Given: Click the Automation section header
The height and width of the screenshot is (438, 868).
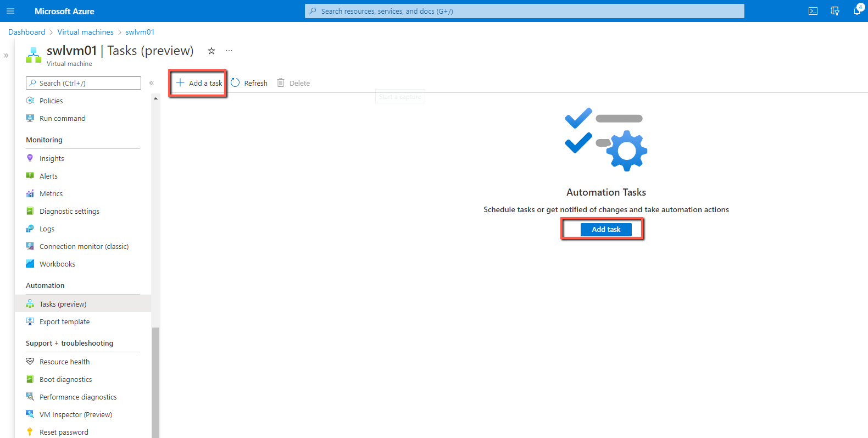Looking at the screenshot, I should click(45, 285).
